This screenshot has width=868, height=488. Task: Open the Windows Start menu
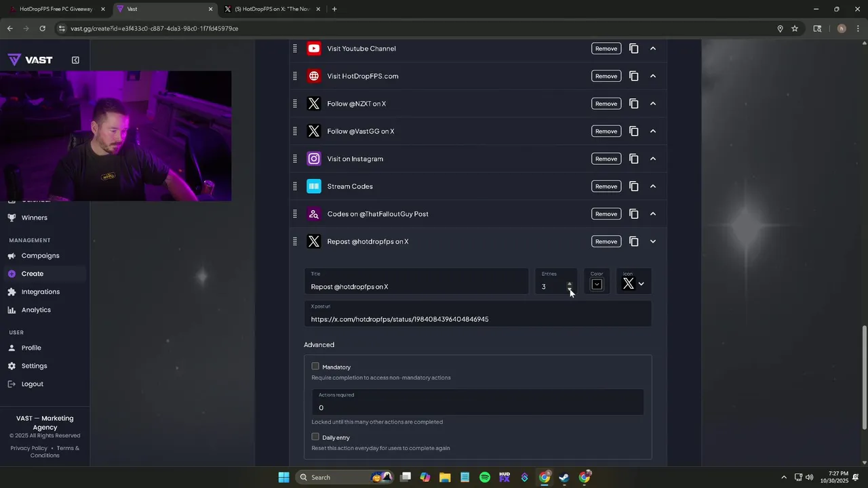point(283,477)
